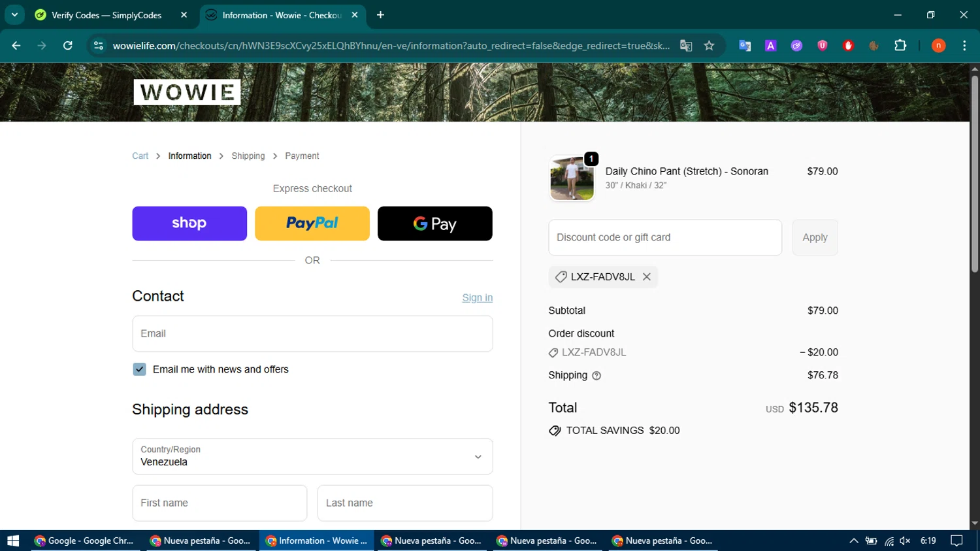Open Chrome's three-dot menu

click(x=964, y=46)
